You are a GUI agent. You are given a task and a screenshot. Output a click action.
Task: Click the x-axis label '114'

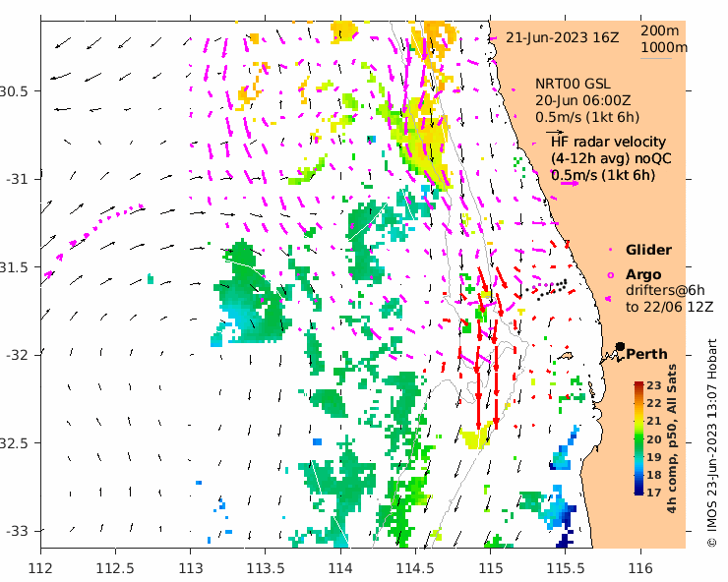point(340,568)
